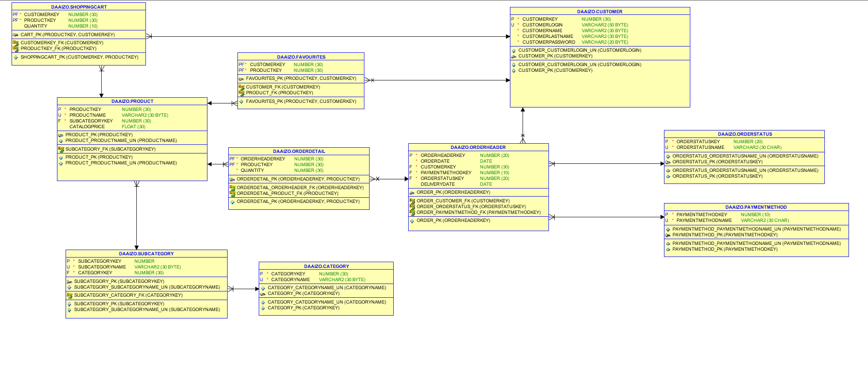The width and height of the screenshot is (868, 391).
Task: Click the CUSTOMERLOGIN column in CUSTOMER
Action: pyautogui.click(x=542, y=25)
